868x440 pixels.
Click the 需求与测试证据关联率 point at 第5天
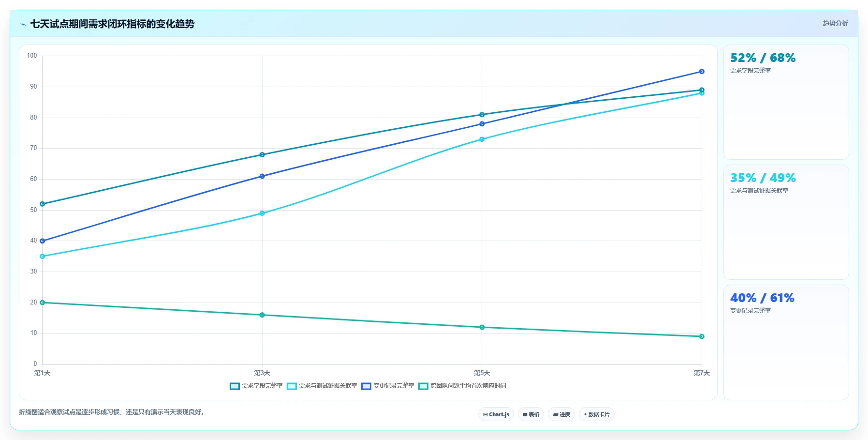point(482,139)
